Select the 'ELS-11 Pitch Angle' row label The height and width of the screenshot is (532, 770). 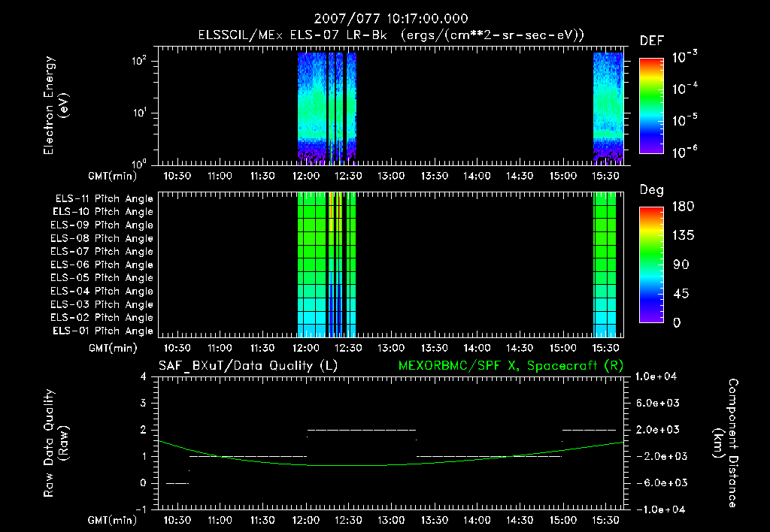[104, 199]
